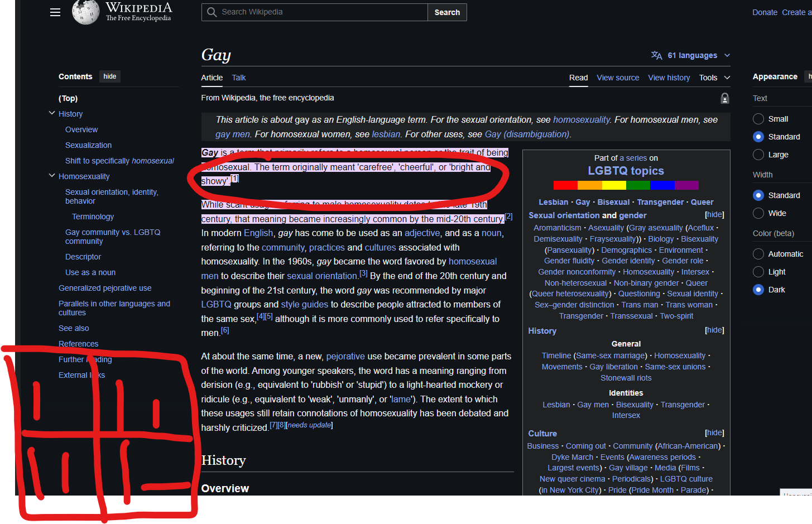This screenshot has width=812, height=524.
Task: Follow the 'pejorative' link in article text
Action: pyautogui.click(x=345, y=356)
